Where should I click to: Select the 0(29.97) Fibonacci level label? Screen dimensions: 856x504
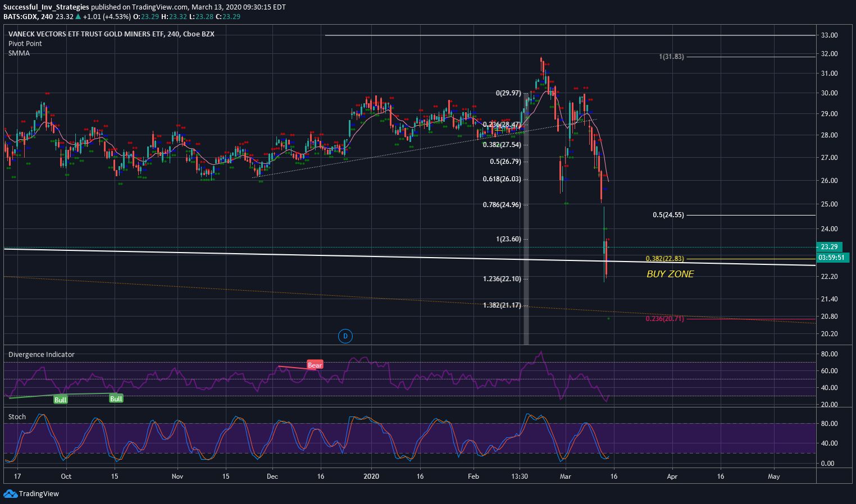point(508,93)
